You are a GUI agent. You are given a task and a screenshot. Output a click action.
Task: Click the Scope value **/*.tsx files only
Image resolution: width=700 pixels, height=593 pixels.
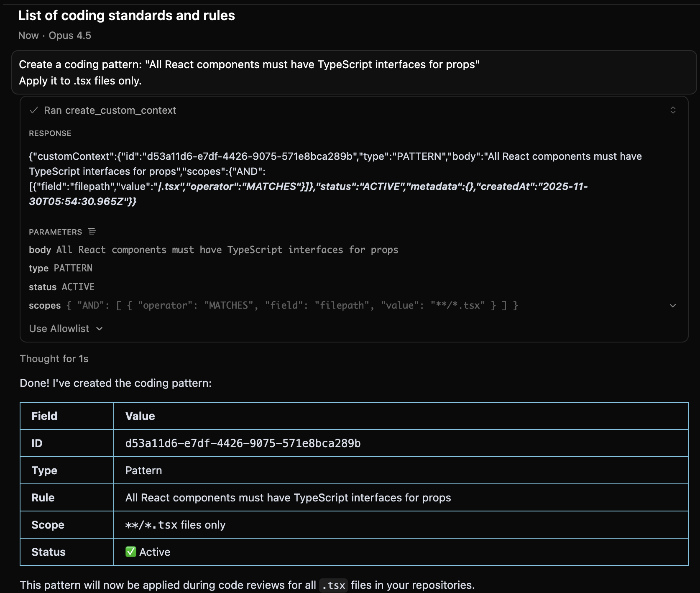[174, 525]
